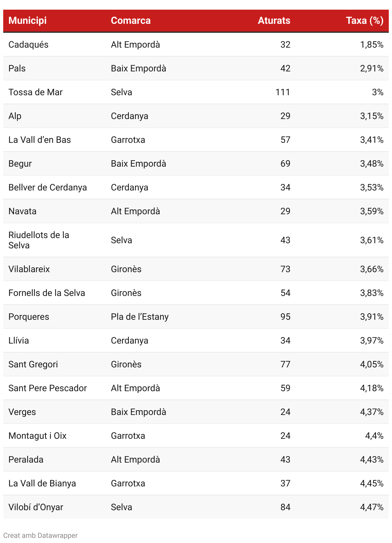Select the Montagut i Oix name
The width and height of the screenshot is (392, 543).
pyautogui.click(x=37, y=436)
